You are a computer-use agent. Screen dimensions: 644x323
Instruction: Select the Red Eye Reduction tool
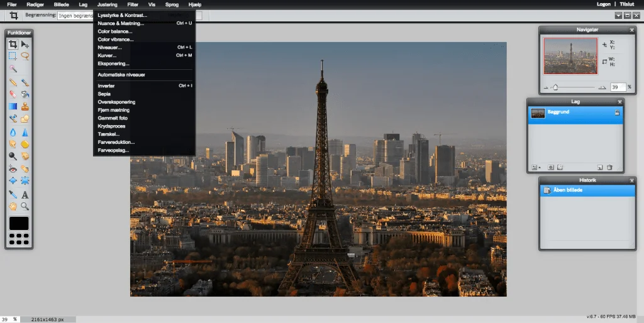tap(13, 168)
